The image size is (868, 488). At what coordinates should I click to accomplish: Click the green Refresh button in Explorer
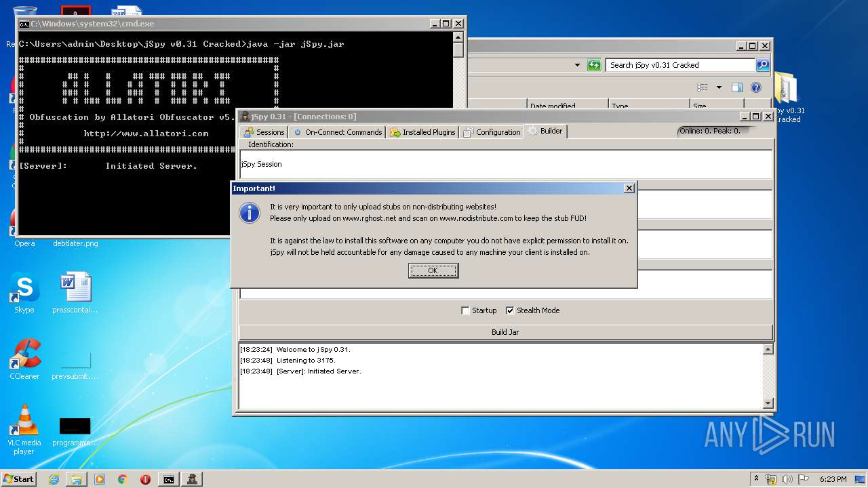(594, 65)
